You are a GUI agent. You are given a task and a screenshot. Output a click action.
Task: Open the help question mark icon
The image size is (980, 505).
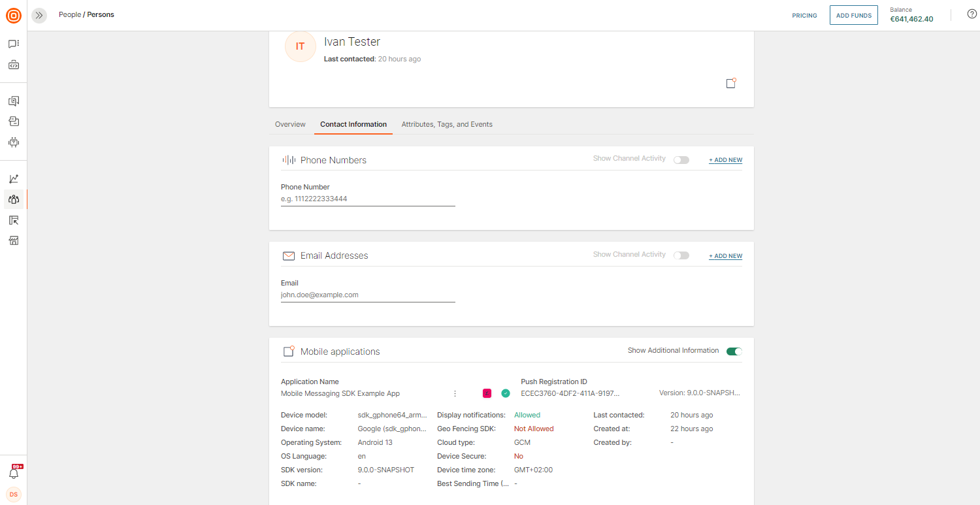972,14
